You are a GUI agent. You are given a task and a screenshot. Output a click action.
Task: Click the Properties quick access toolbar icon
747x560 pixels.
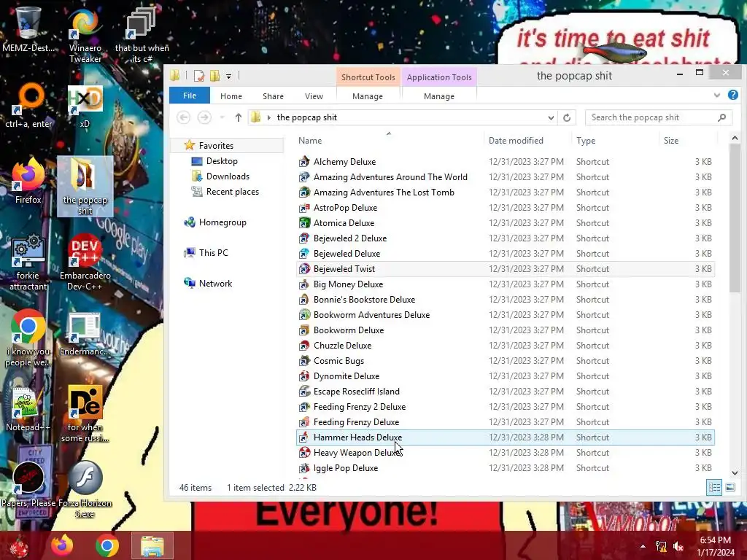199,76
